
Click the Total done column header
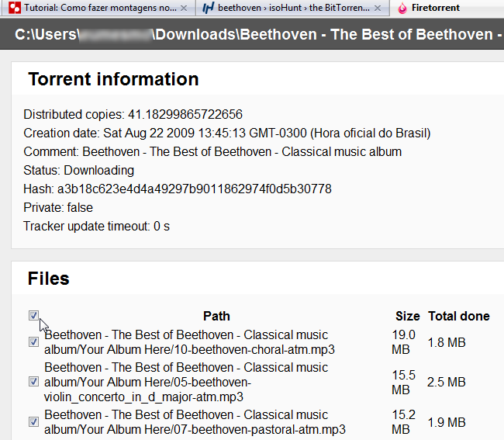pos(459,316)
